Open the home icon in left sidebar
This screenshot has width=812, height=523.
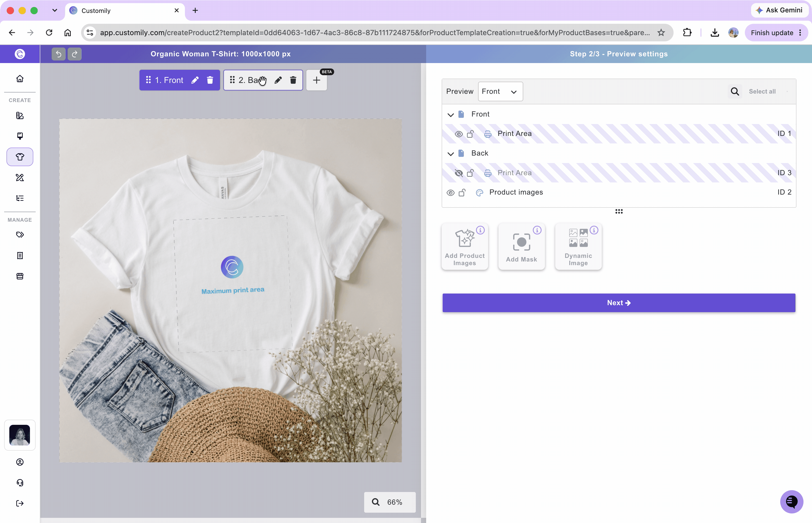pyautogui.click(x=20, y=79)
